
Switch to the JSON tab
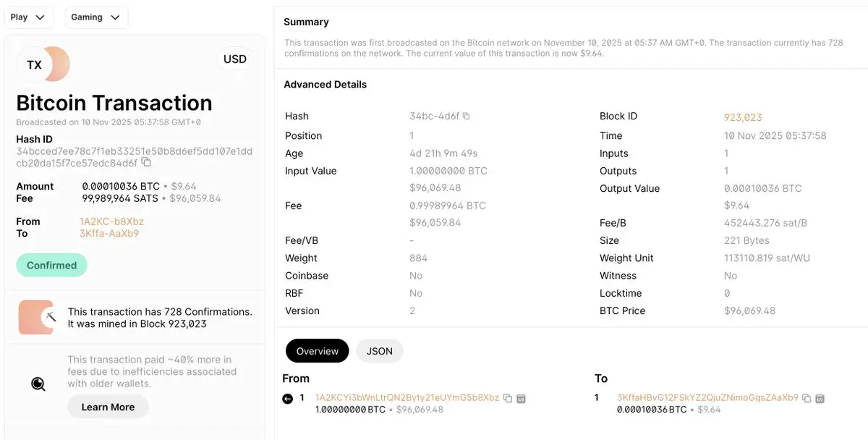pyautogui.click(x=380, y=351)
